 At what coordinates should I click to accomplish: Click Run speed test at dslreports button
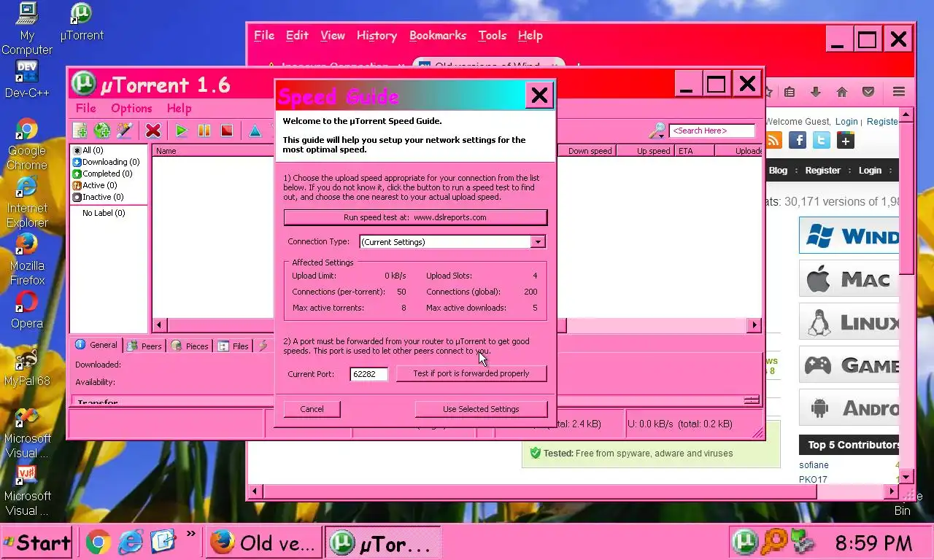(415, 217)
